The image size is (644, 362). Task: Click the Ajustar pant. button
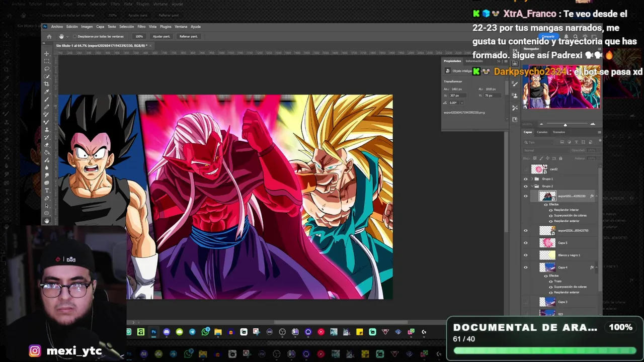(162, 36)
